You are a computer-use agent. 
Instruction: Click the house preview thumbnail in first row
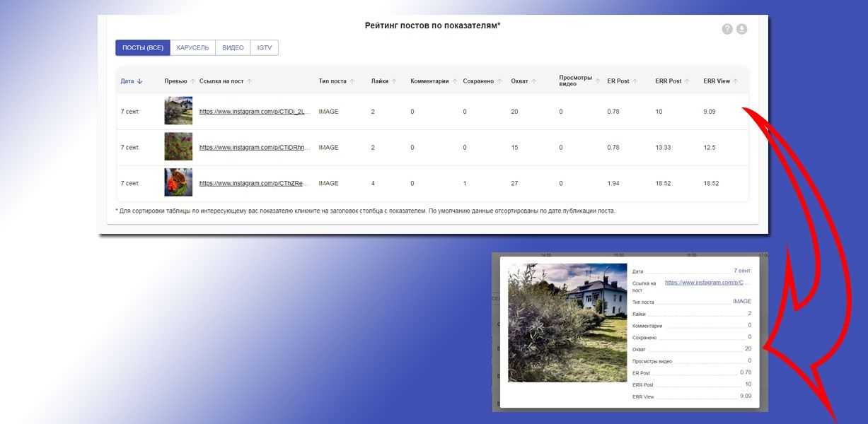pos(178,111)
